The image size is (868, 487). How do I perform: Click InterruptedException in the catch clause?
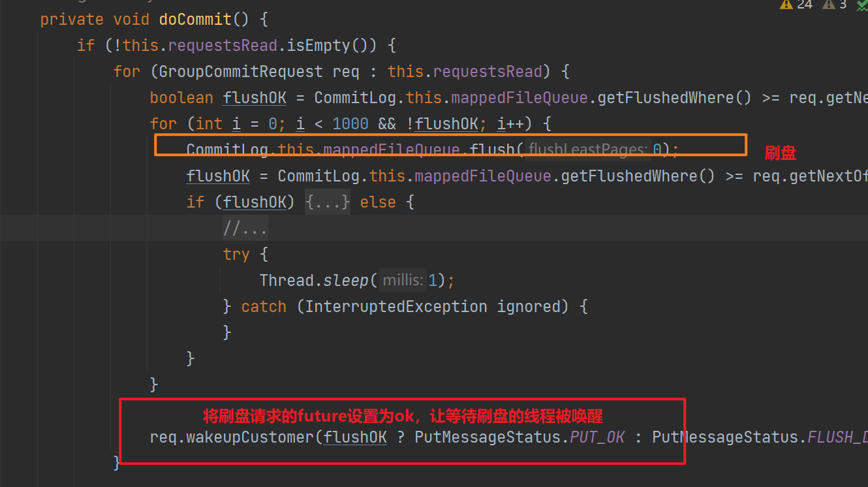pos(396,307)
